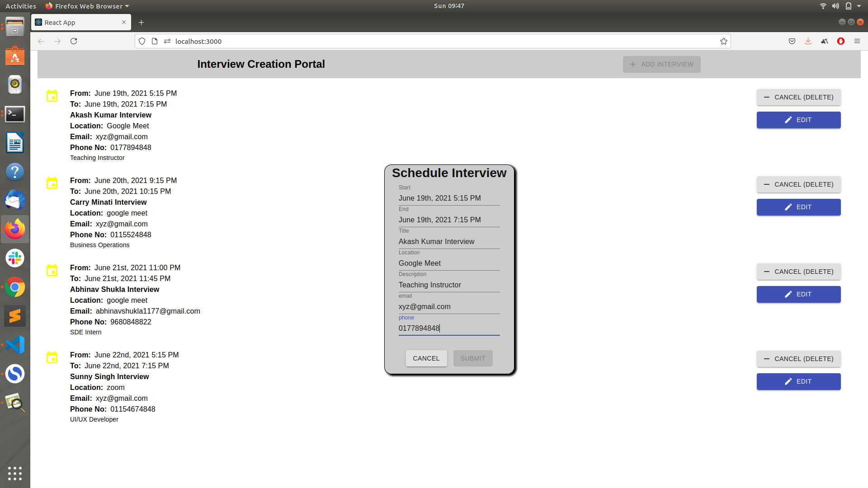Click EDIT for Abhinav Shukla Interview
Image resolution: width=868 pixels, height=488 pixels.
798,294
